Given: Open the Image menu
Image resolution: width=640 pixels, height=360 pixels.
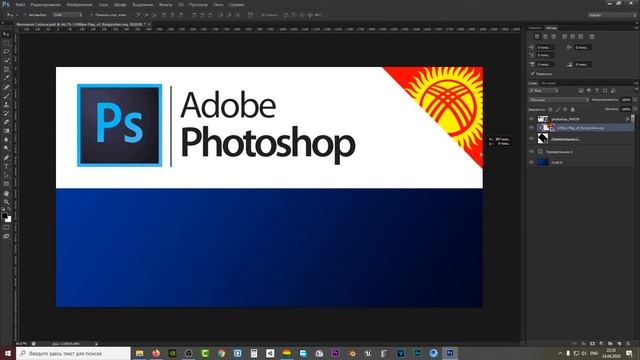Looking at the screenshot, I should point(80,4).
